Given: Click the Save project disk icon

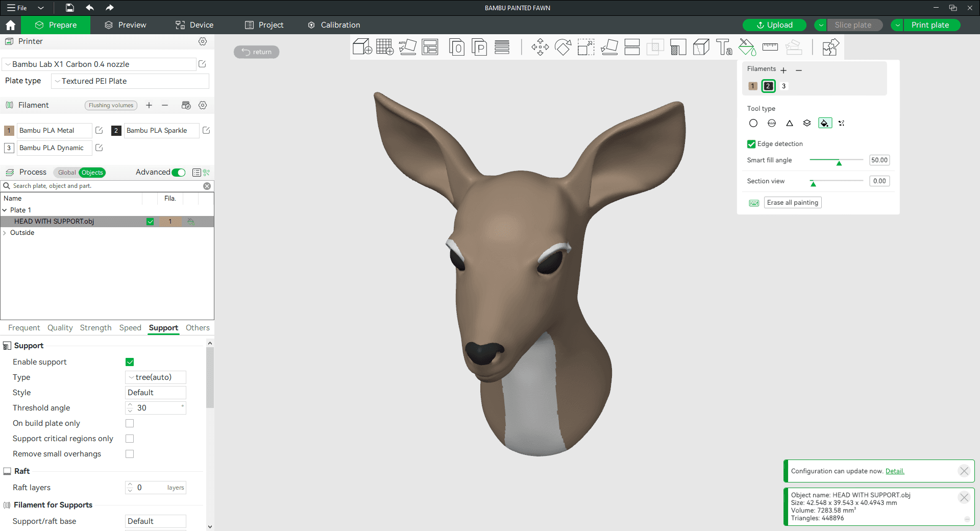Looking at the screenshot, I should pyautogui.click(x=70, y=8).
